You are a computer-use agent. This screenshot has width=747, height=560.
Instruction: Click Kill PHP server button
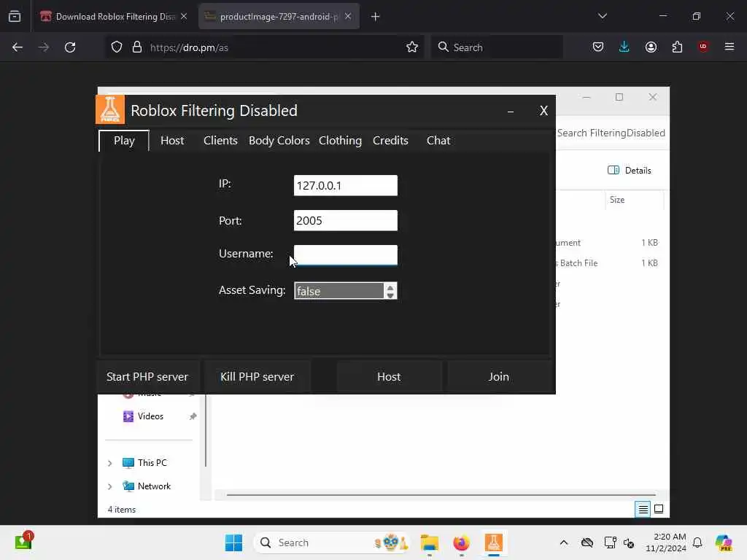(x=258, y=377)
